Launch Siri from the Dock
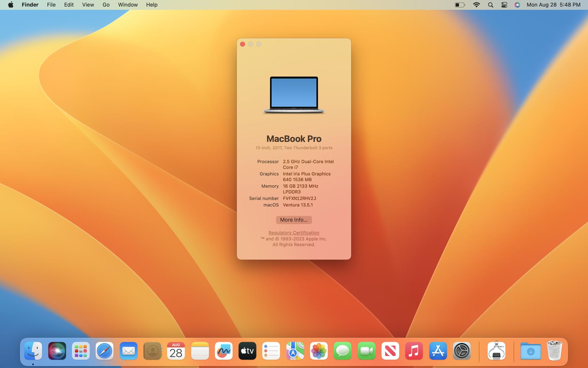Image resolution: width=588 pixels, height=368 pixels. click(x=57, y=351)
